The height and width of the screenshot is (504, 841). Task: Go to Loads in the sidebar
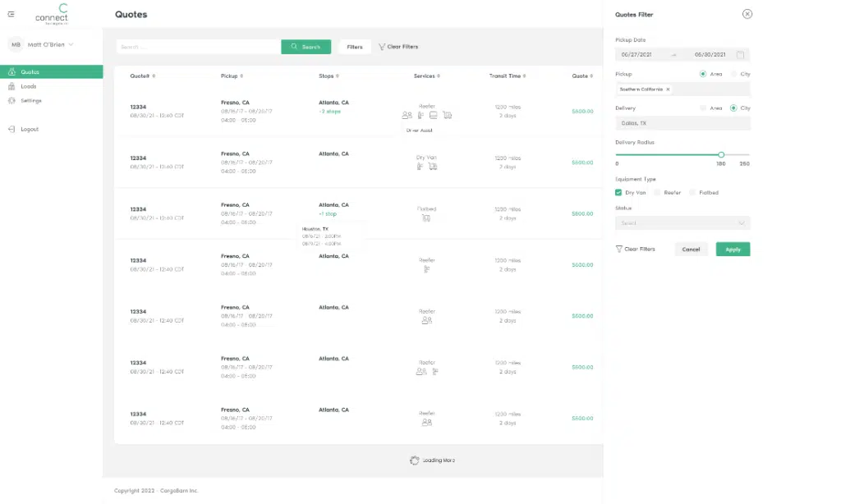pos(29,86)
